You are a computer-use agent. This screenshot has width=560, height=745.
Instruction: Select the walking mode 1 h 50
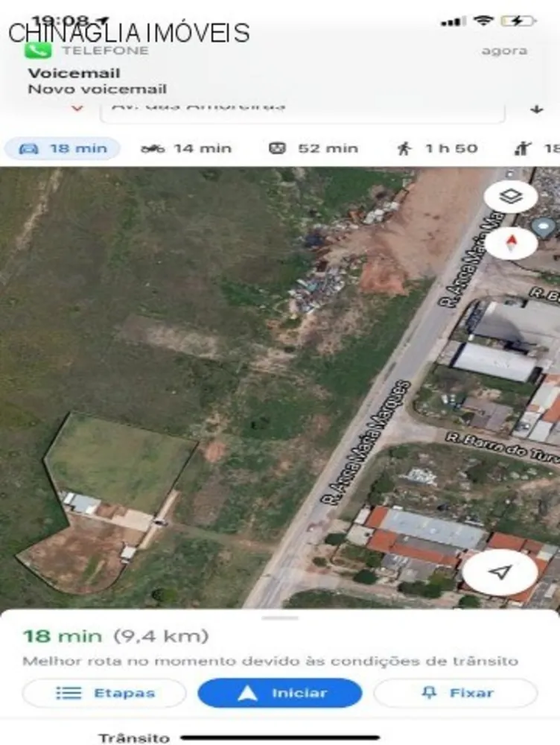[436, 149]
